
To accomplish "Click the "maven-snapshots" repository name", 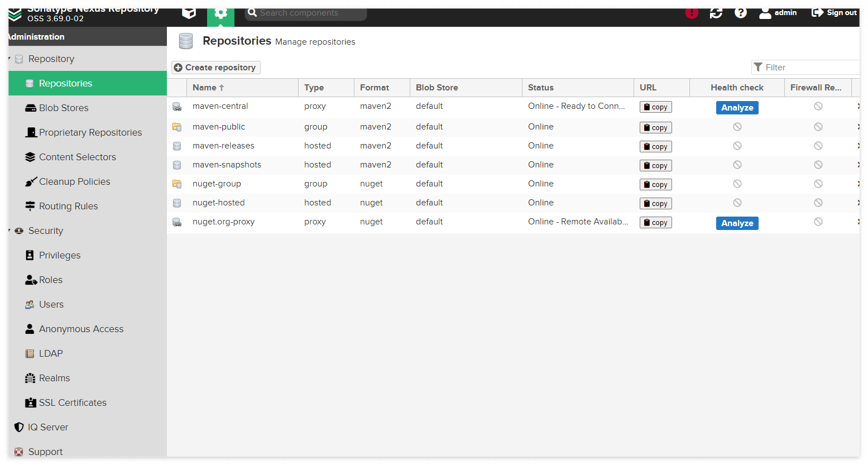I will pos(227,165).
